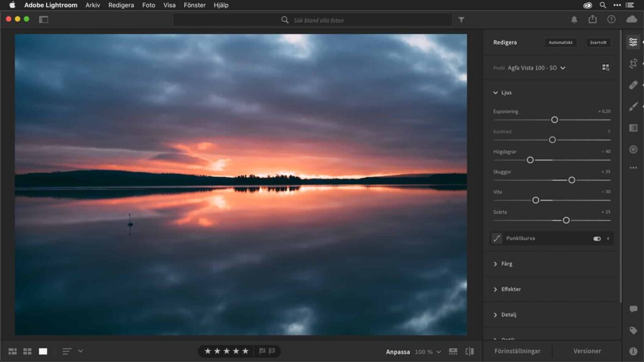
Task: Show the filmstrip icon
Action: pyautogui.click(x=453, y=351)
